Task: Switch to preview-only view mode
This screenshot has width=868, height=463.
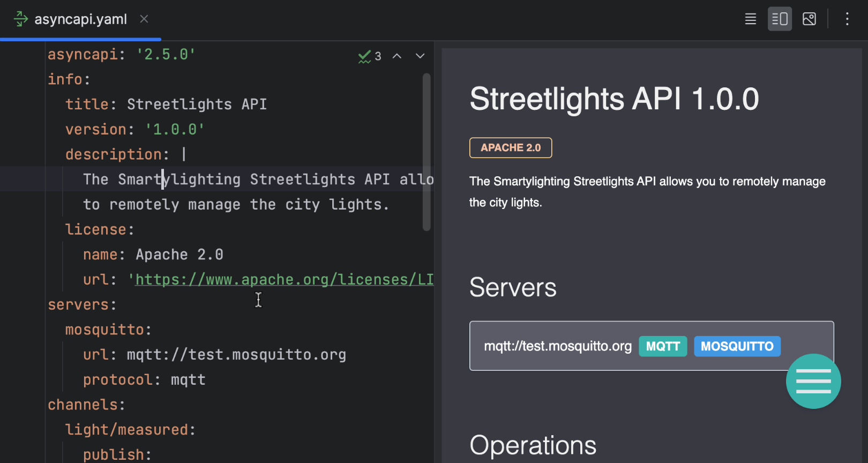Action: tap(809, 19)
